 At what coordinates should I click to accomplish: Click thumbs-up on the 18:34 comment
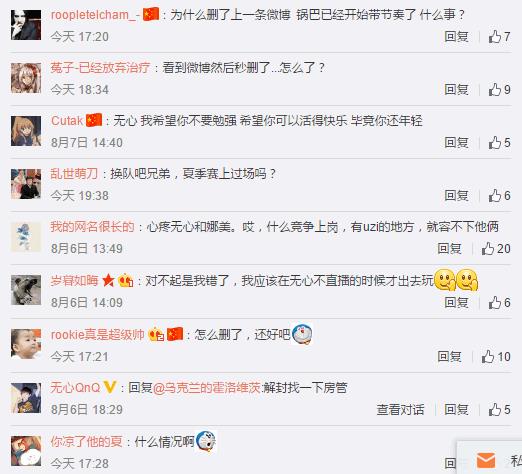point(499,89)
